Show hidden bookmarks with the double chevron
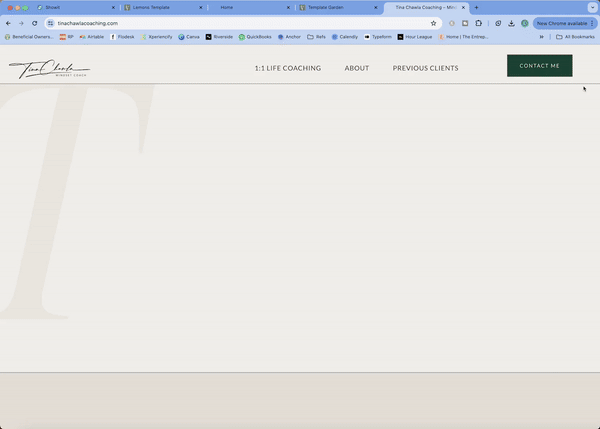 click(541, 37)
